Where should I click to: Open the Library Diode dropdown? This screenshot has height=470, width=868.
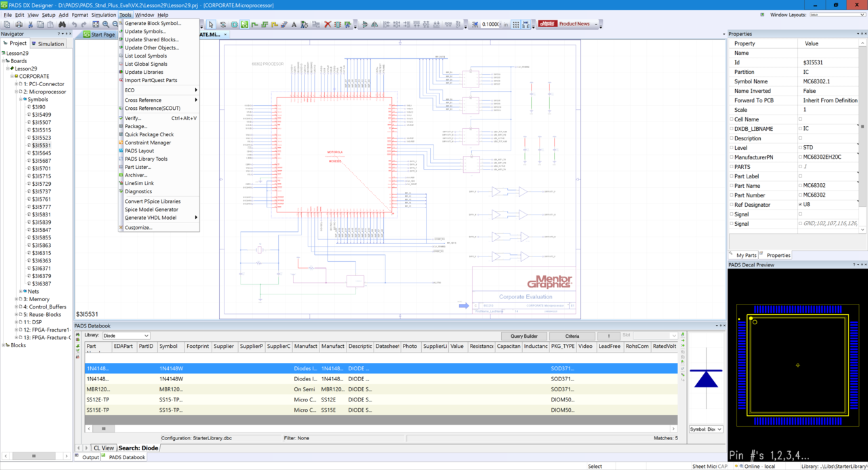coord(125,336)
